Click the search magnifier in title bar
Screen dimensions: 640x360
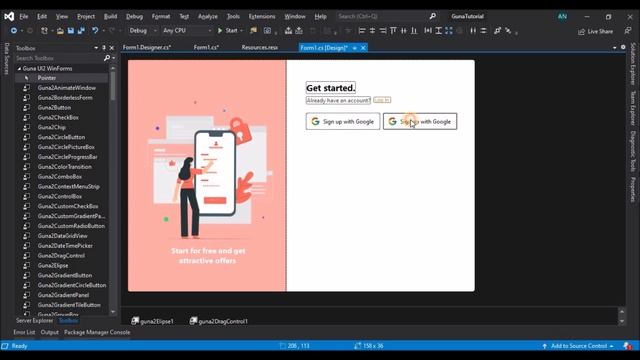[x=433, y=16]
